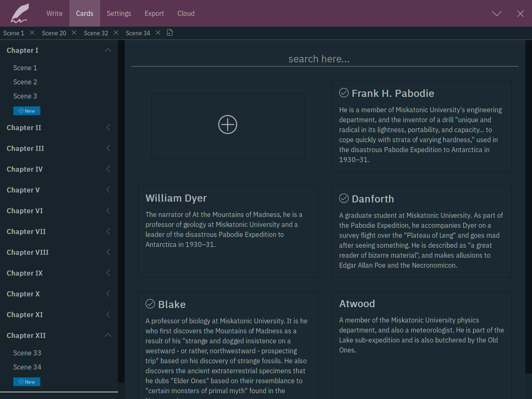Toggle checkmark on Blake card

click(150, 304)
